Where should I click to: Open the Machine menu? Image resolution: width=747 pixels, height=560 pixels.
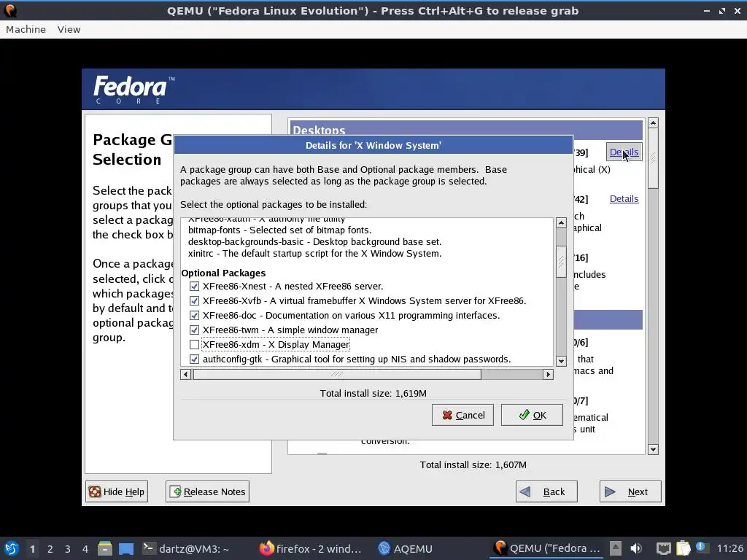pyautogui.click(x=26, y=29)
